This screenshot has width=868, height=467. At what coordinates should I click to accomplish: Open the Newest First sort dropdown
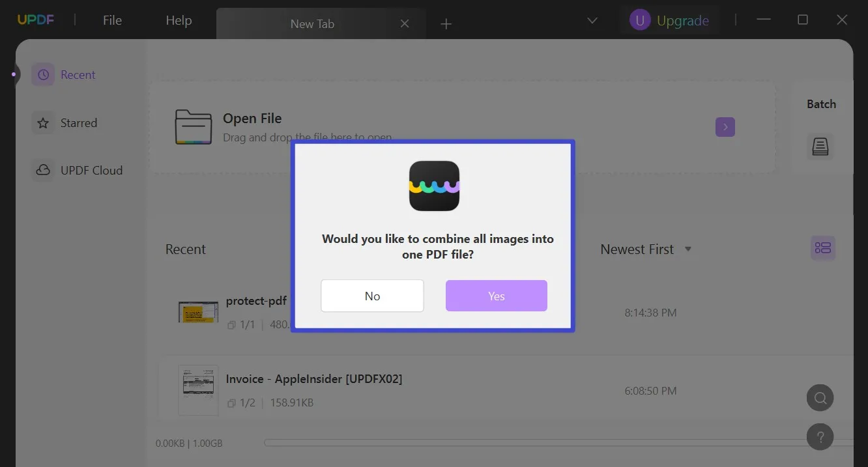(646, 249)
